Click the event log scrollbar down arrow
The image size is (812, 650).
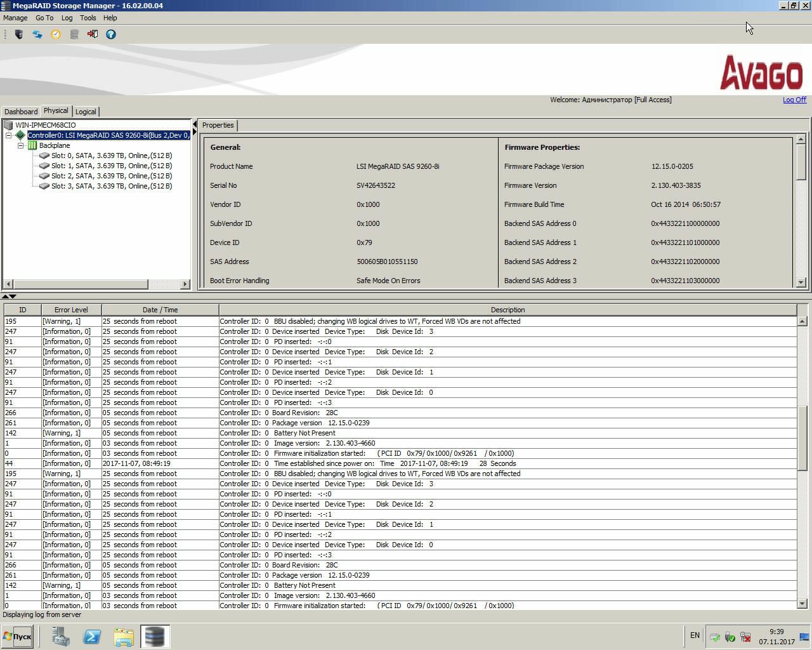click(x=802, y=604)
